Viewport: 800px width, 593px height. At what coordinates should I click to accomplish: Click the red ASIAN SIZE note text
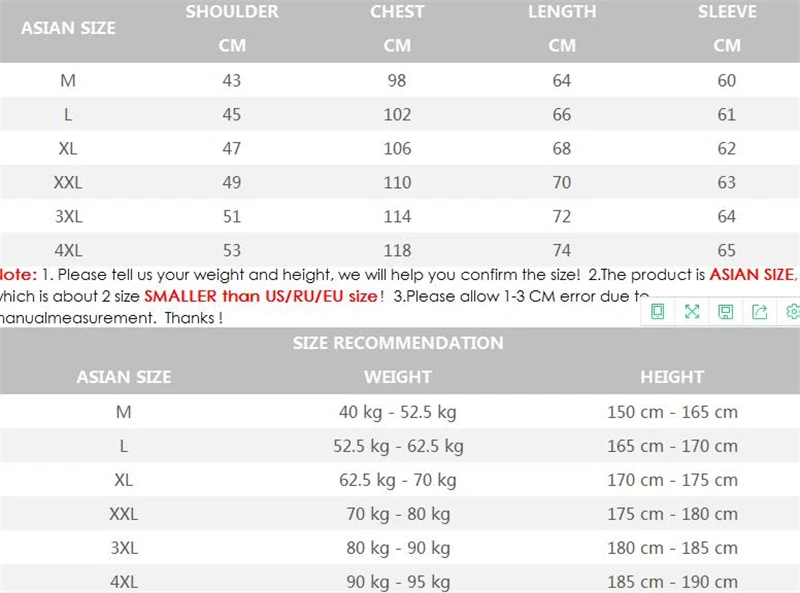[753, 275]
